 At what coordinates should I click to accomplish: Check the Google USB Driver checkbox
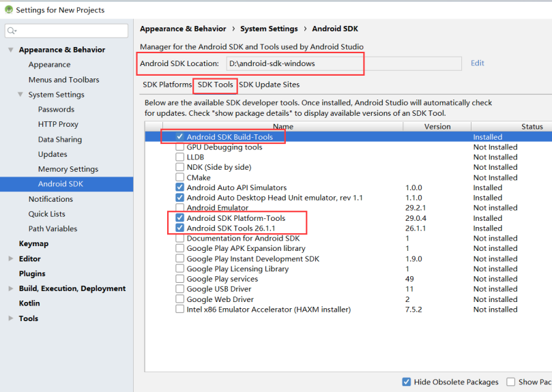click(180, 289)
